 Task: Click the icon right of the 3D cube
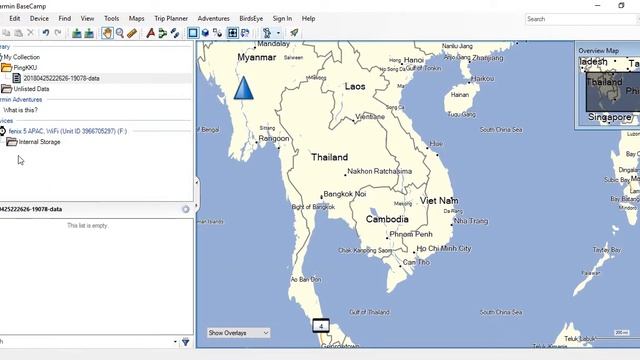pyautogui.click(x=218, y=33)
